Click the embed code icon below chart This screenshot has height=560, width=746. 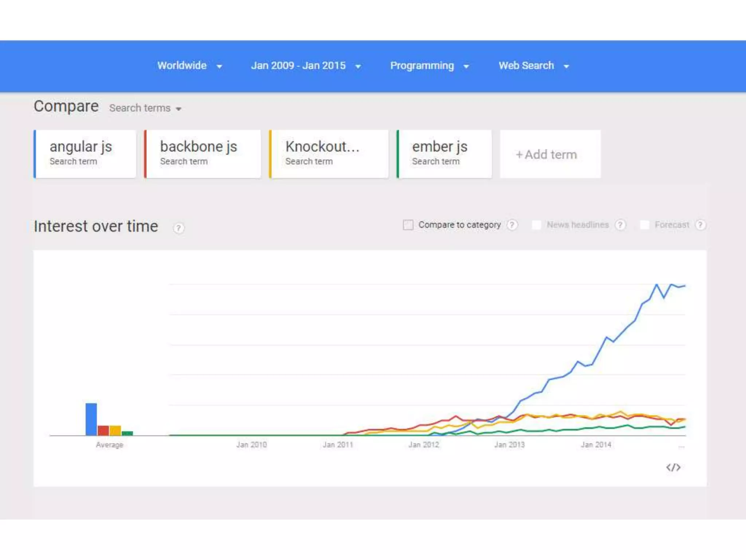tap(673, 467)
